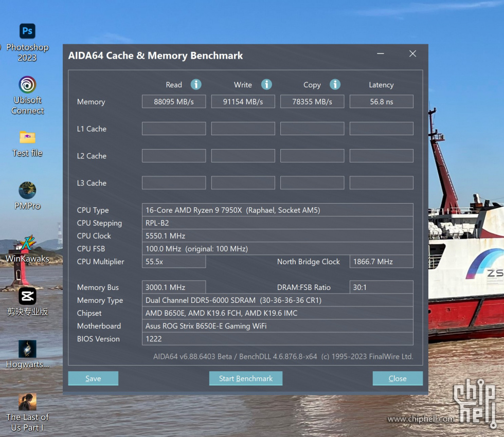This screenshot has width=504, height=437.
Task: Select the Memory Write value 91154 MB/s
Action: [243, 102]
